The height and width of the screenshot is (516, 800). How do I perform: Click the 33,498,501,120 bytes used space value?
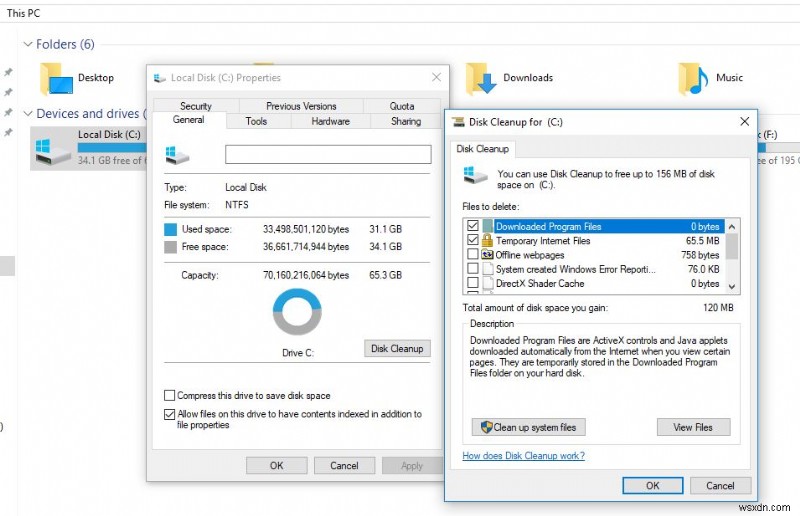click(306, 229)
